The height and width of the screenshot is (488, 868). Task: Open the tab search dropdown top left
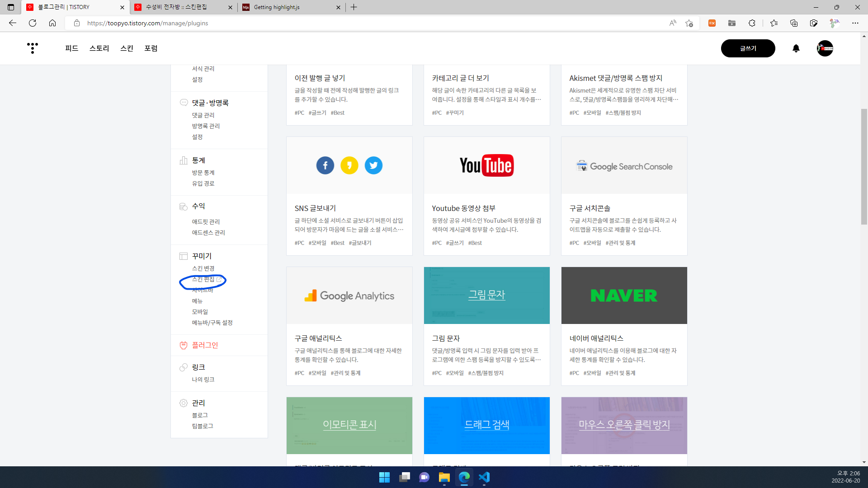click(x=10, y=7)
